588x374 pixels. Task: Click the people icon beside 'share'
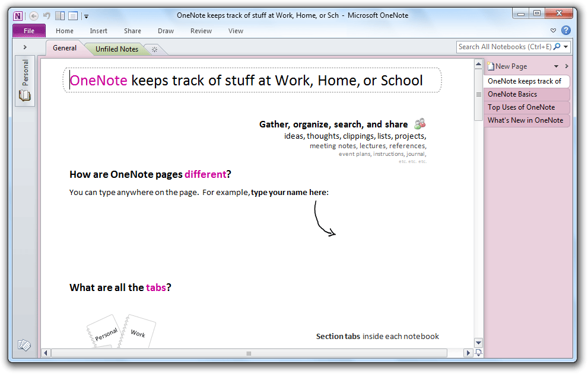pos(420,124)
